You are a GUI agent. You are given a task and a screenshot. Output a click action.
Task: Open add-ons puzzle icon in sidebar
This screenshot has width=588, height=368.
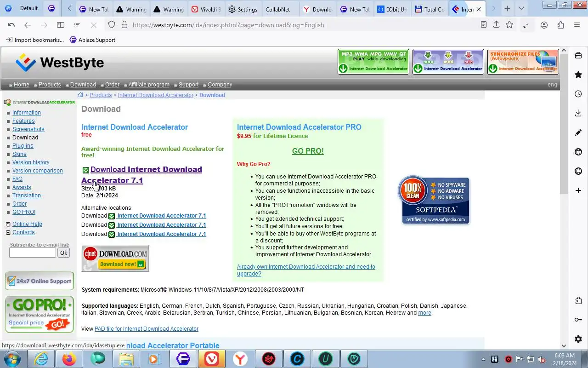pyautogui.click(x=578, y=300)
